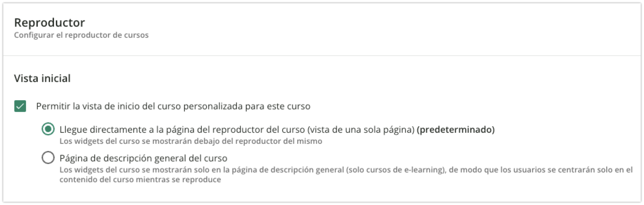The image size is (644, 205).
Task: Click the 'Llegue directamente a la página' label text
Action: (130, 130)
